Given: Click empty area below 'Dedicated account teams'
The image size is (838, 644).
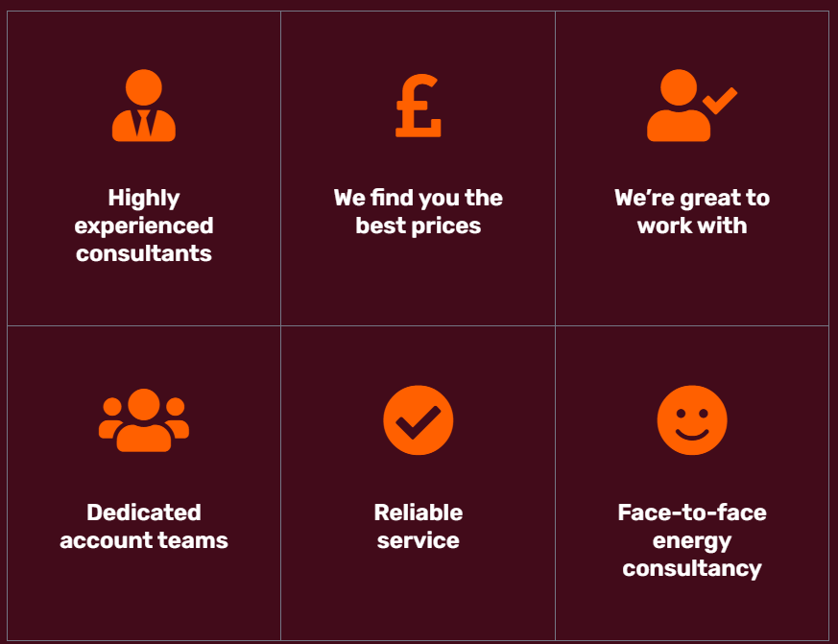Looking at the screenshot, I should (x=144, y=596).
